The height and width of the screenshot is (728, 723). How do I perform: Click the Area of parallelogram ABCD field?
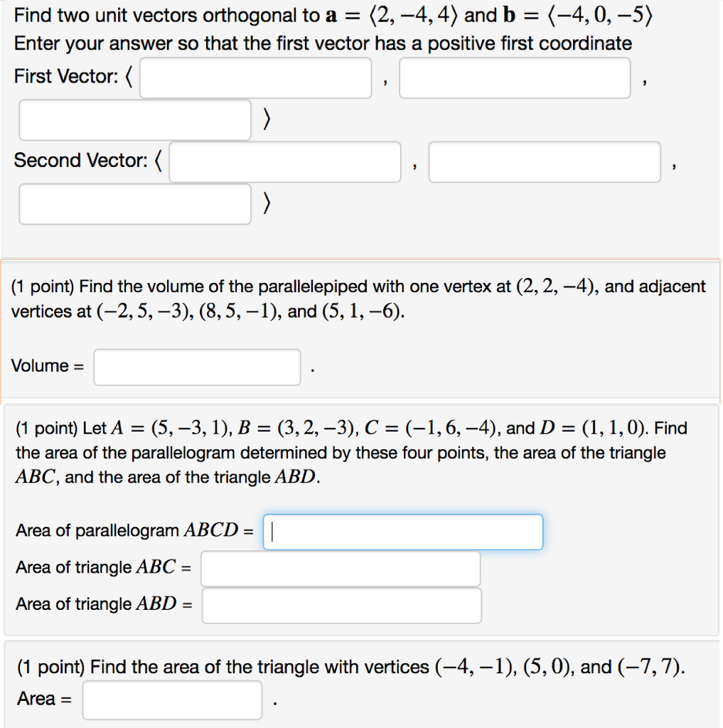tap(402, 531)
